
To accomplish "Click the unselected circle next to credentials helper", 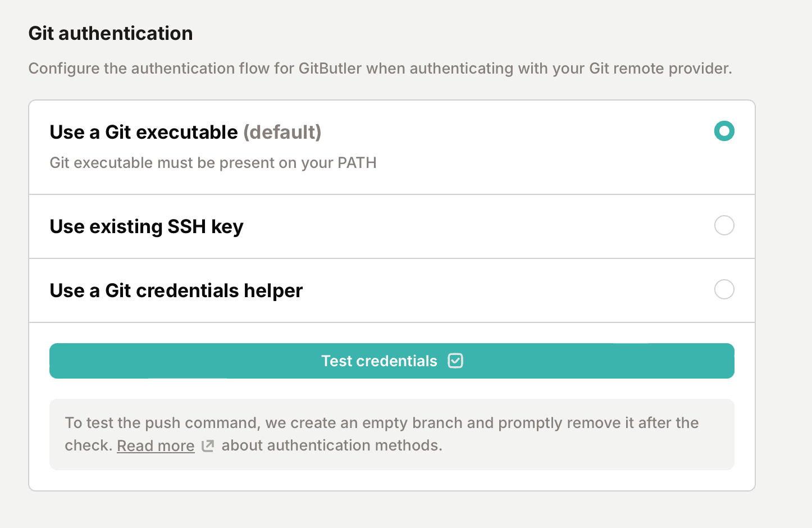I will (724, 289).
